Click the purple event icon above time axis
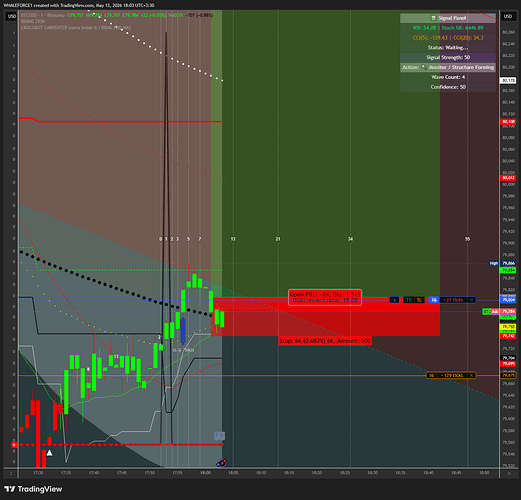The image size is (521, 500). coord(221,463)
